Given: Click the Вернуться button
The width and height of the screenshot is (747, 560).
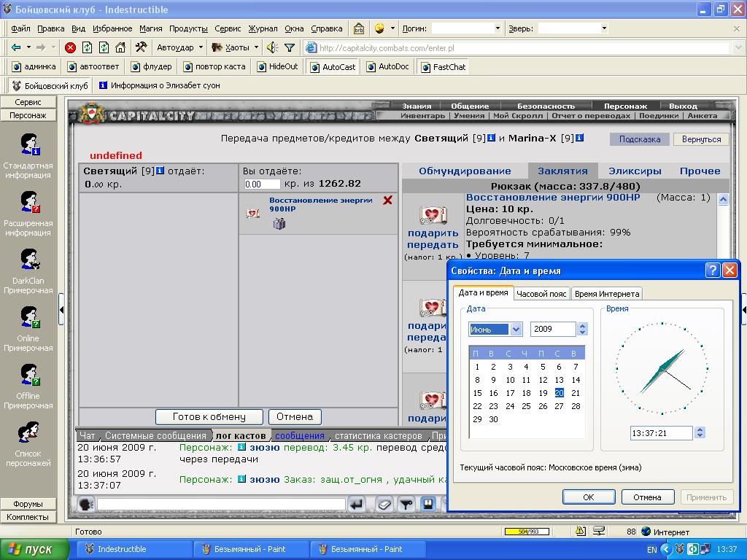Looking at the screenshot, I should pos(701,139).
